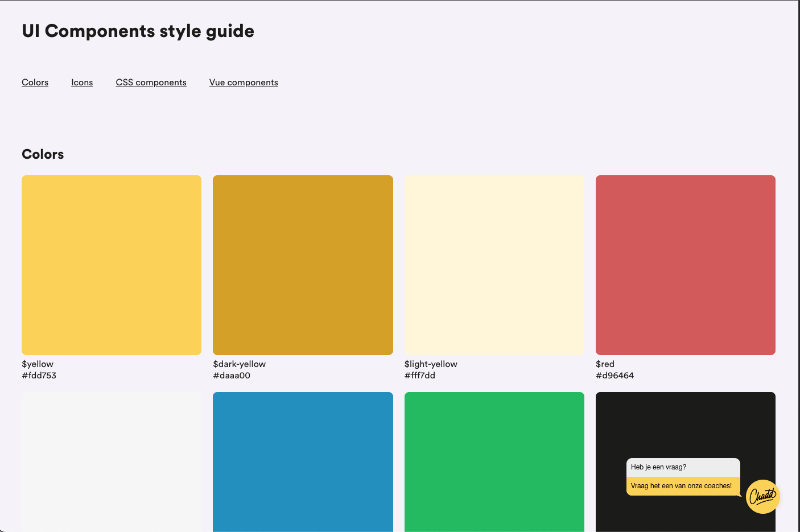Image resolution: width=800 pixels, height=532 pixels.
Task: Select the green color swatch
Action: pos(494,462)
